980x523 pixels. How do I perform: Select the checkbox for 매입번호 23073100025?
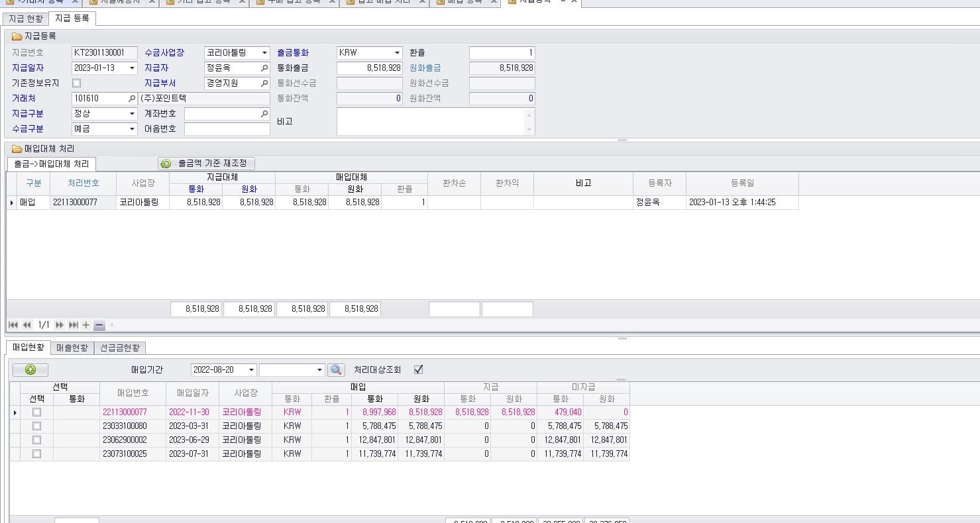coord(36,454)
